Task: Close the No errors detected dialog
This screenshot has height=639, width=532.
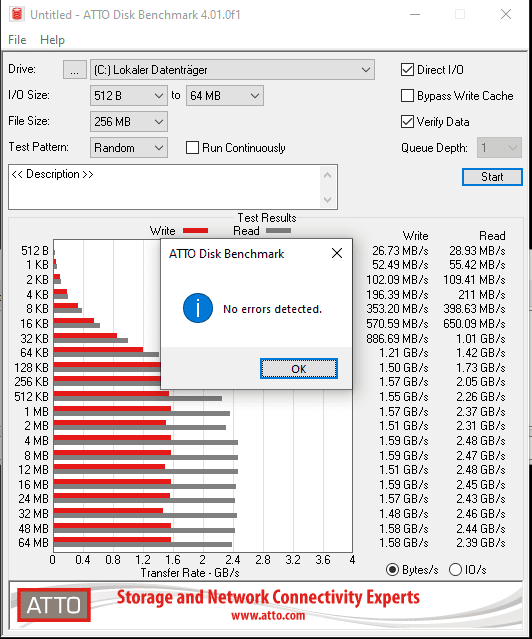Action: coord(337,253)
